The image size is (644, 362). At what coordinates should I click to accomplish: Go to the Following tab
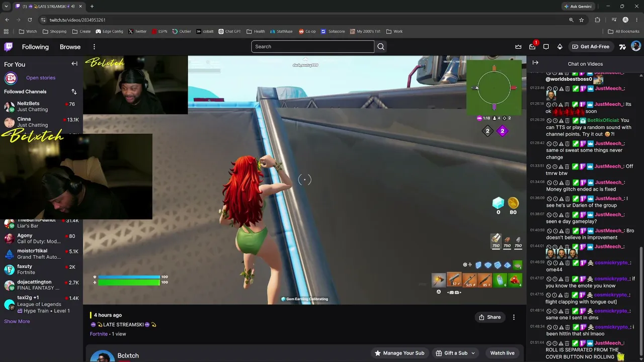pyautogui.click(x=35, y=47)
